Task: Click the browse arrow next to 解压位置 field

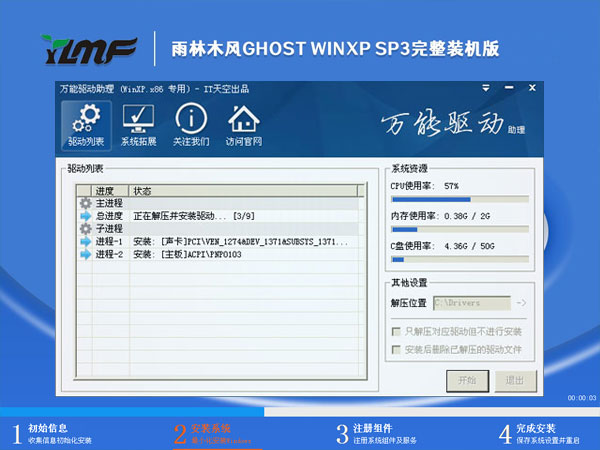Action: point(521,303)
